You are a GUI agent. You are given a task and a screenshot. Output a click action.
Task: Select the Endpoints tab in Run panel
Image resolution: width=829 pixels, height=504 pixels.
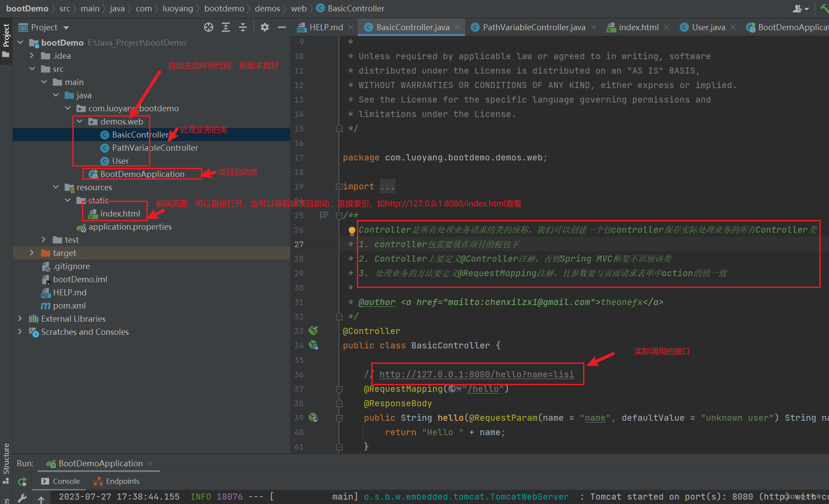click(x=117, y=481)
